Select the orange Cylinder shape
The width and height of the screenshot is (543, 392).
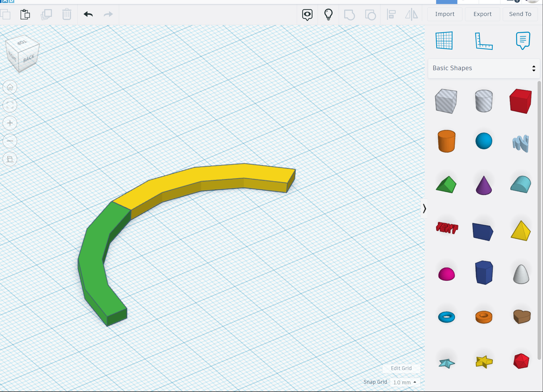pyautogui.click(x=446, y=141)
